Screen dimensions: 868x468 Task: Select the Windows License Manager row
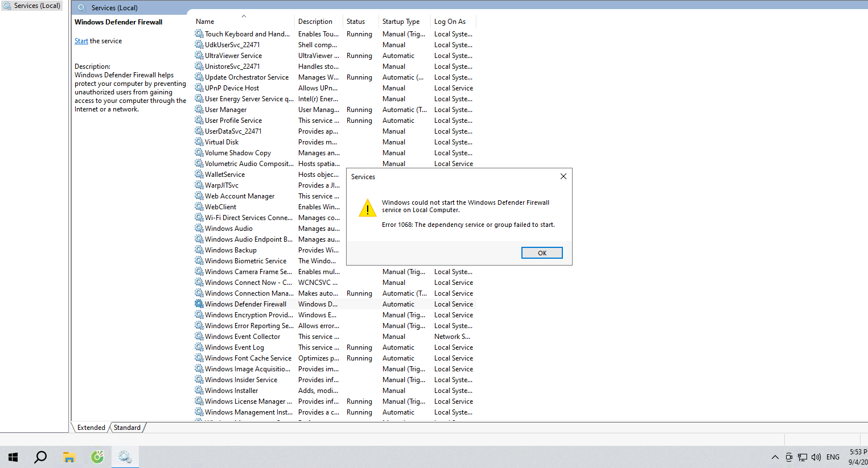tap(335, 401)
